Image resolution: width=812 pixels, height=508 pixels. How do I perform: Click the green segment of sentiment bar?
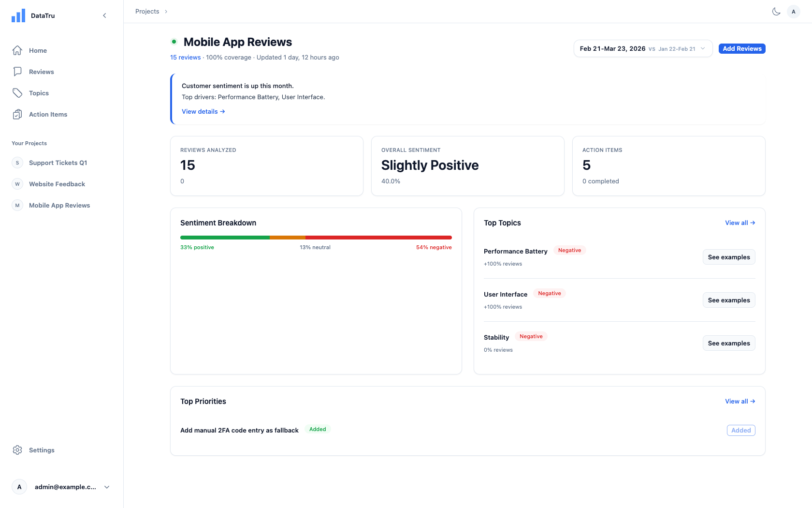[x=225, y=238]
